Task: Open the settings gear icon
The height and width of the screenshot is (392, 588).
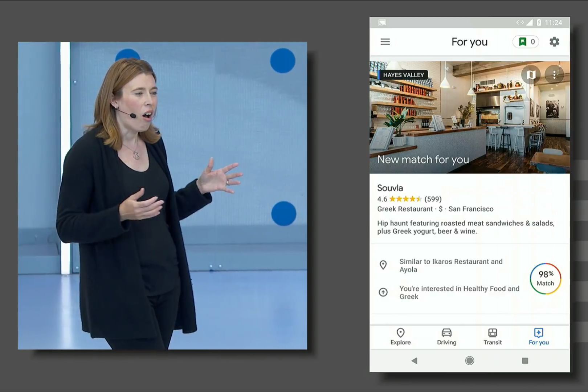Action: (x=554, y=42)
